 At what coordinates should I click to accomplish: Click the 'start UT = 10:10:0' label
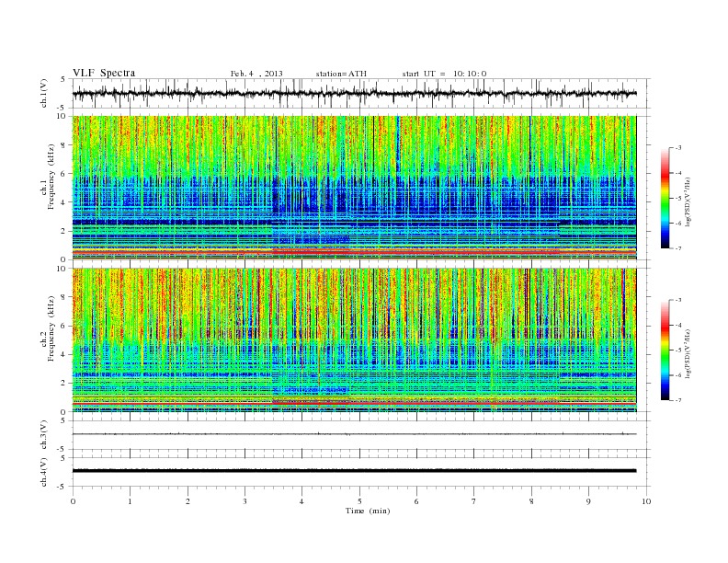click(444, 74)
